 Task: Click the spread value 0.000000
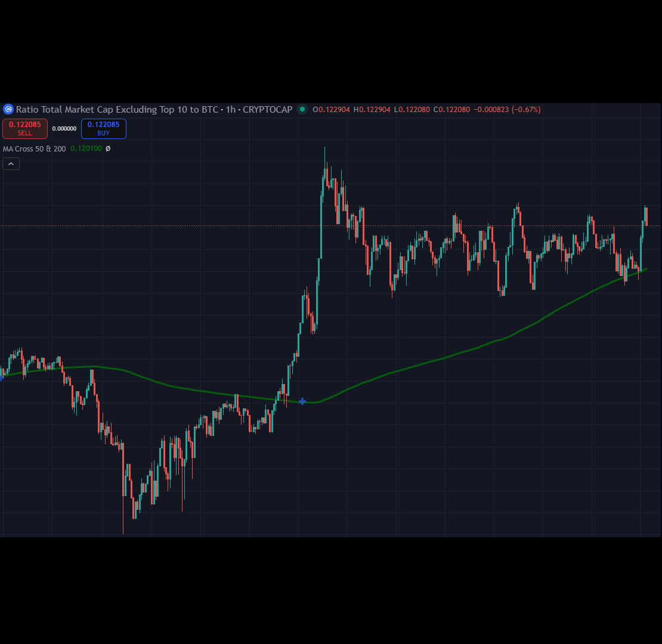point(64,129)
